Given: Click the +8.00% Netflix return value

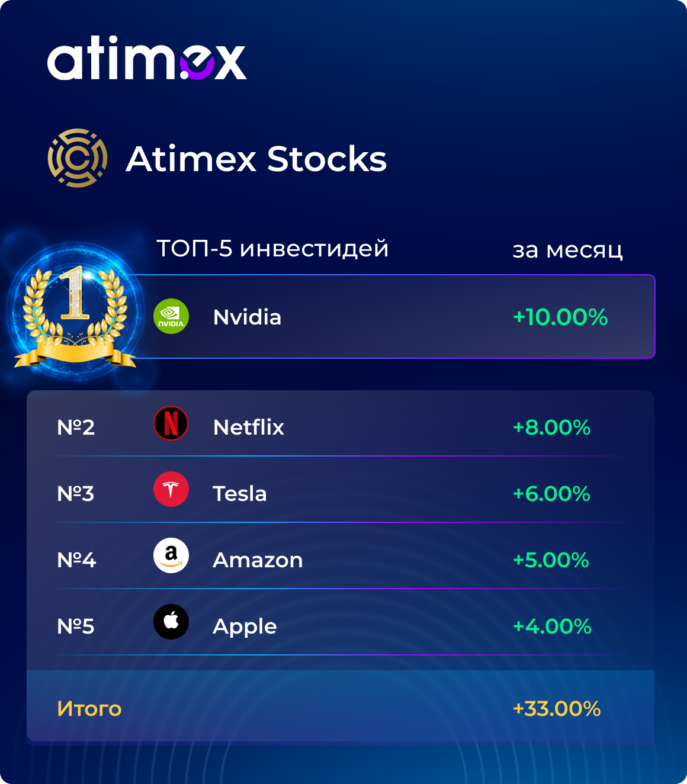Looking at the screenshot, I should (x=552, y=427).
